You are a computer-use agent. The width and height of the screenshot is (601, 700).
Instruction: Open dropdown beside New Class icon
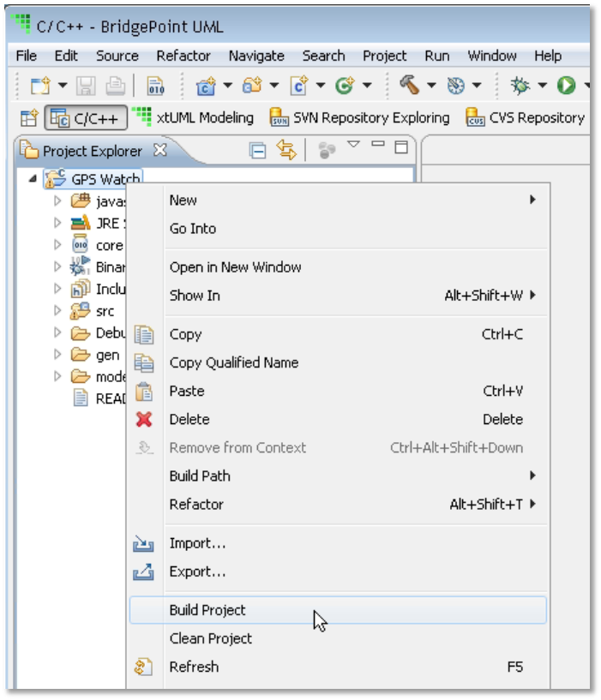pos(367,85)
